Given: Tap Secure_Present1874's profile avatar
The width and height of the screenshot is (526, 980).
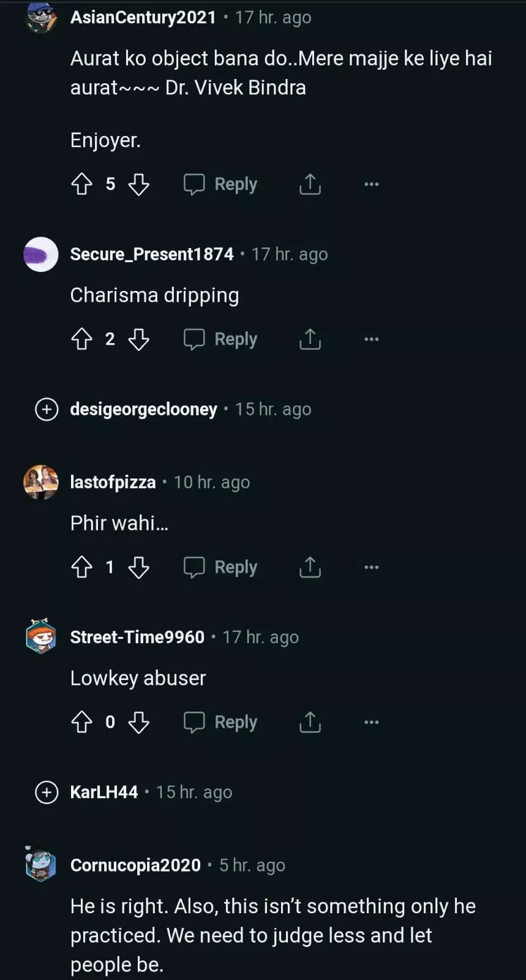Looking at the screenshot, I should (x=41, y=254).
